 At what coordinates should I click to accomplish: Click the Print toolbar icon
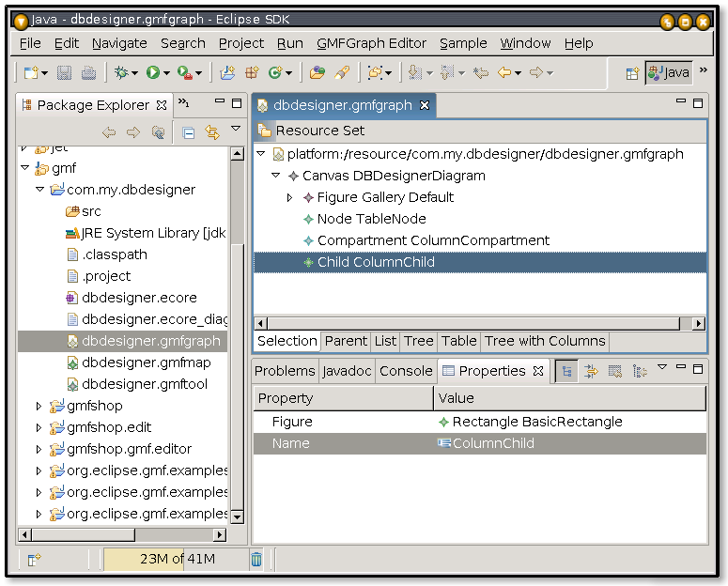tap(88, 72)
